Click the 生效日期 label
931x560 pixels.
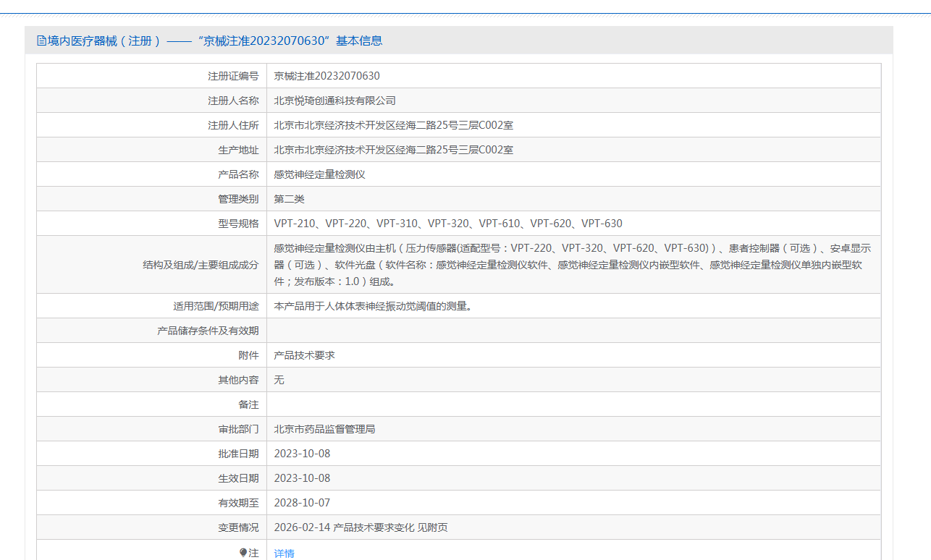click(x=238, y=478)
